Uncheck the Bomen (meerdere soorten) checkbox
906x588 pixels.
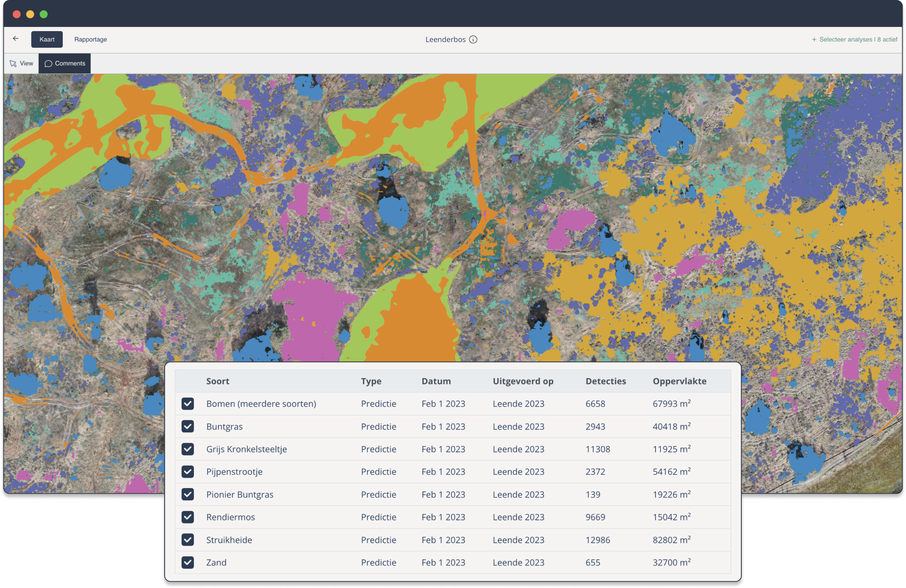click(188, 404)
